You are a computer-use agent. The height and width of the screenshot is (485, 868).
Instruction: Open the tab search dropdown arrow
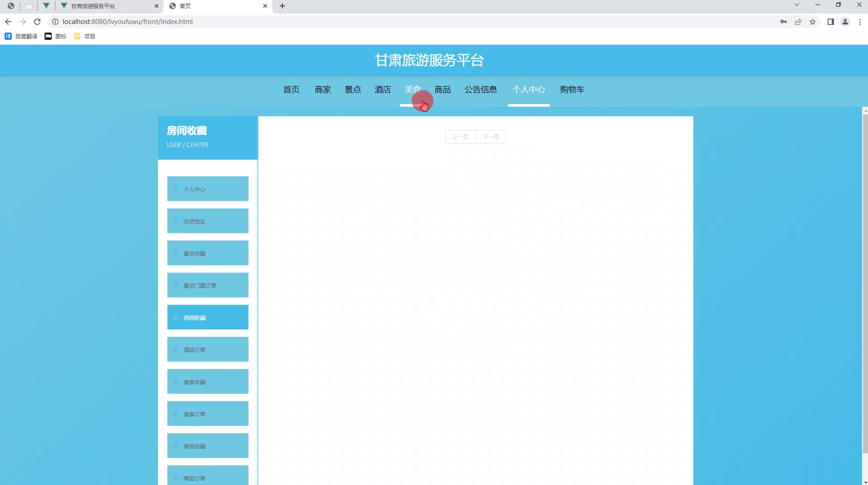coord(797,5)
